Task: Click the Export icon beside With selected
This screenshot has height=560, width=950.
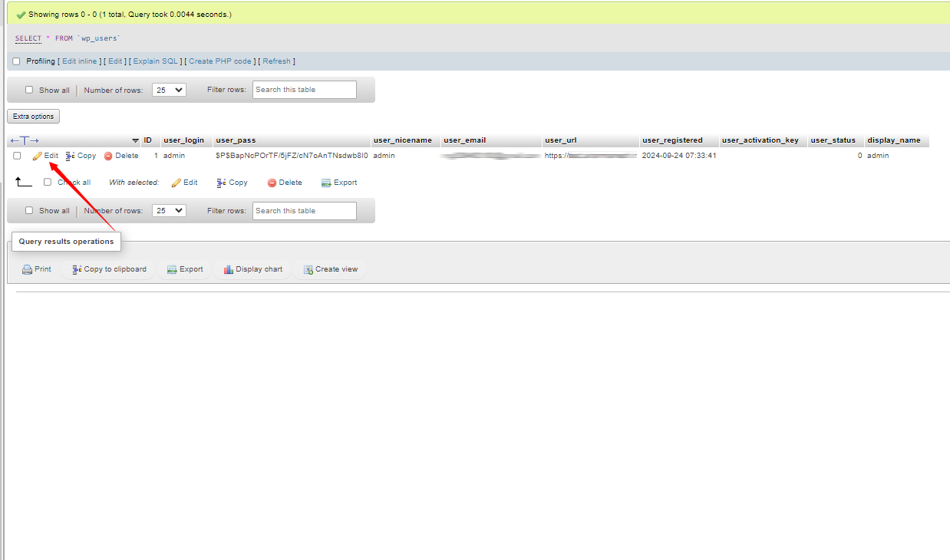Action: click(x=326, y=183)
